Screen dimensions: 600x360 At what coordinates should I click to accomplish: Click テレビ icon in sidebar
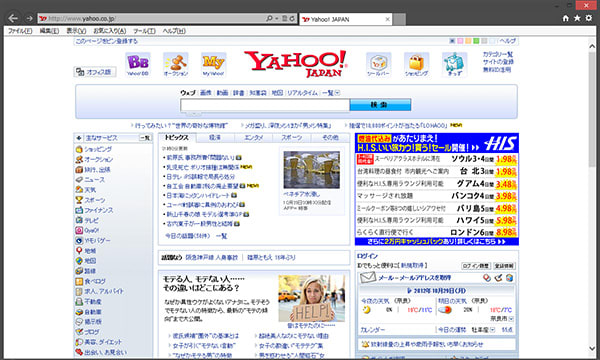79,220
